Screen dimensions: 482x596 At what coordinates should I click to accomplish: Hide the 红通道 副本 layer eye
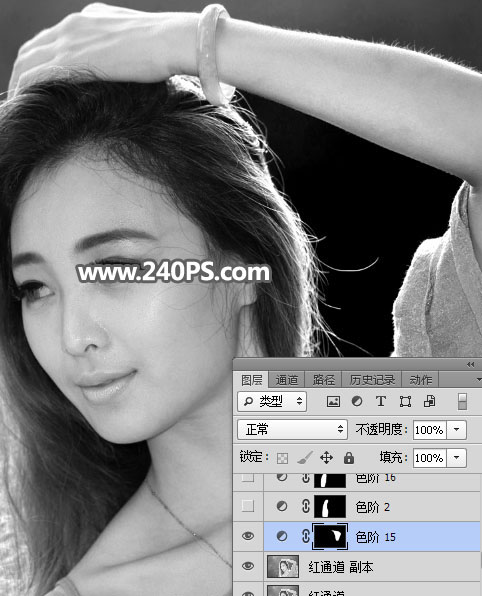(x=248, y=566)
